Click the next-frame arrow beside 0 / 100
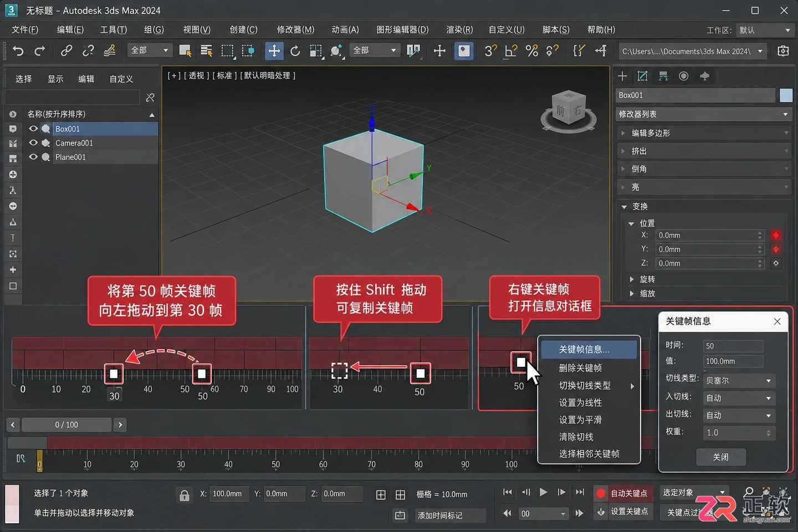798x532 pixels. point(120,425)
